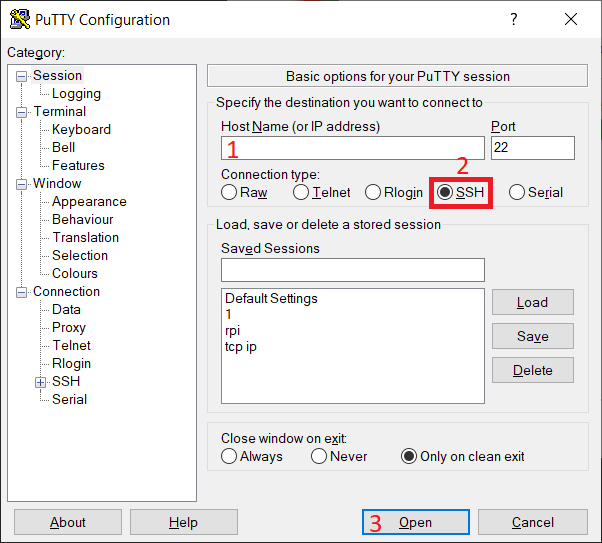This screenshot has height=543, width=602.
Task: Open the Data category
Action: (x=66, y=310)
